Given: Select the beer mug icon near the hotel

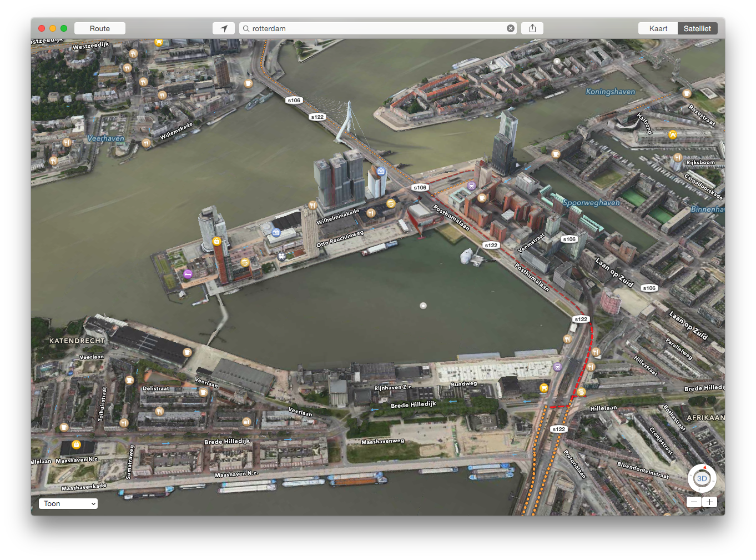Looking at the screenshot, I should click(x=245, y=262).
